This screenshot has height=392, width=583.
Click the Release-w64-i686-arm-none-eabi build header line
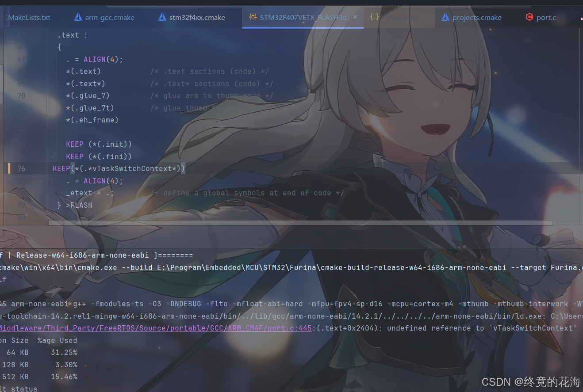(96, 255)
